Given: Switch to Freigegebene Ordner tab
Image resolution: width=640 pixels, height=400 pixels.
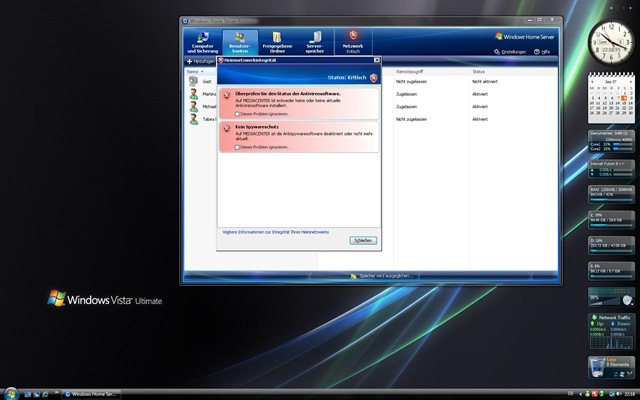Looking at the screenshot, I should click(277, 42).
